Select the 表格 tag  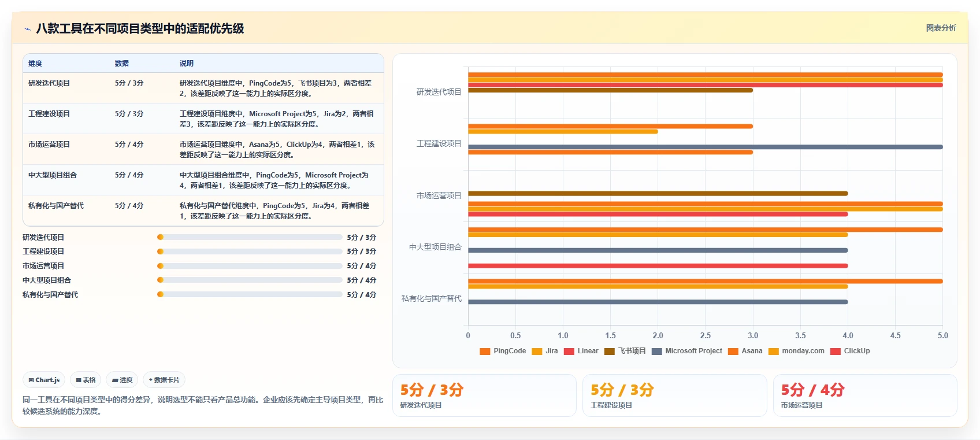(x=86, y=380)
